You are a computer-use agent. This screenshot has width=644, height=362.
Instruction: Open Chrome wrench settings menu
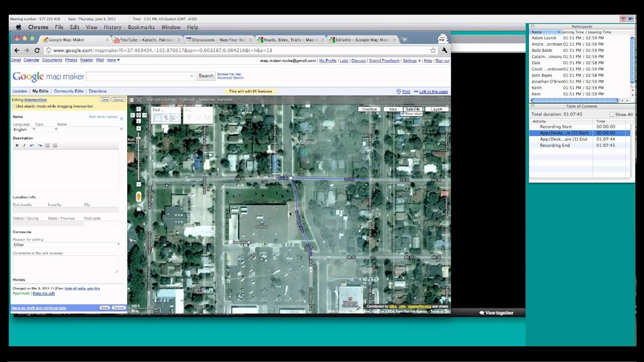pyautogui.click(x=444, y=50)
